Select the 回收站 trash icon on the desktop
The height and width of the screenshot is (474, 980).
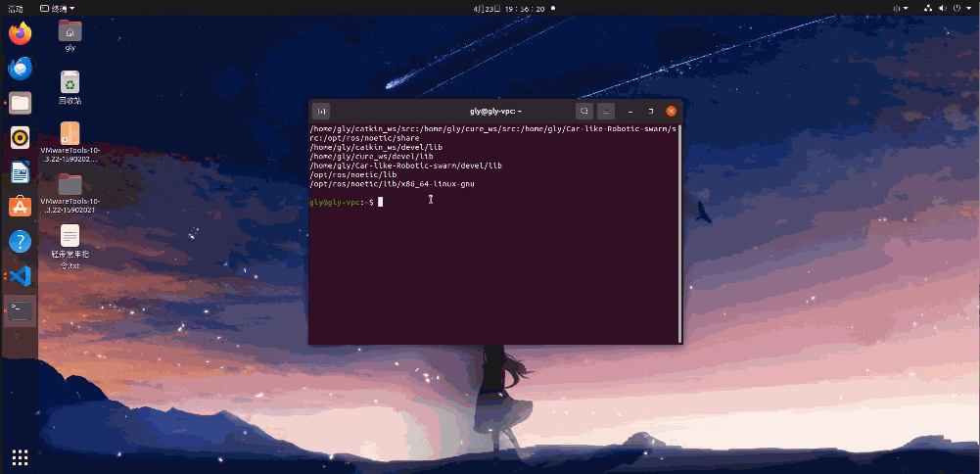pyautogui.click(x=70, y=87)
